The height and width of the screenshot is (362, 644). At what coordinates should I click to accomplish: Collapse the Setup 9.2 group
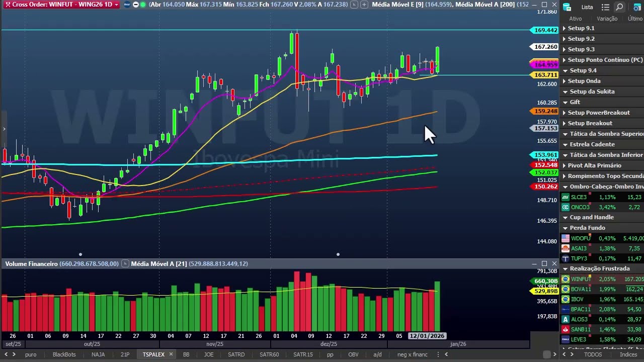tap(564, 39)
